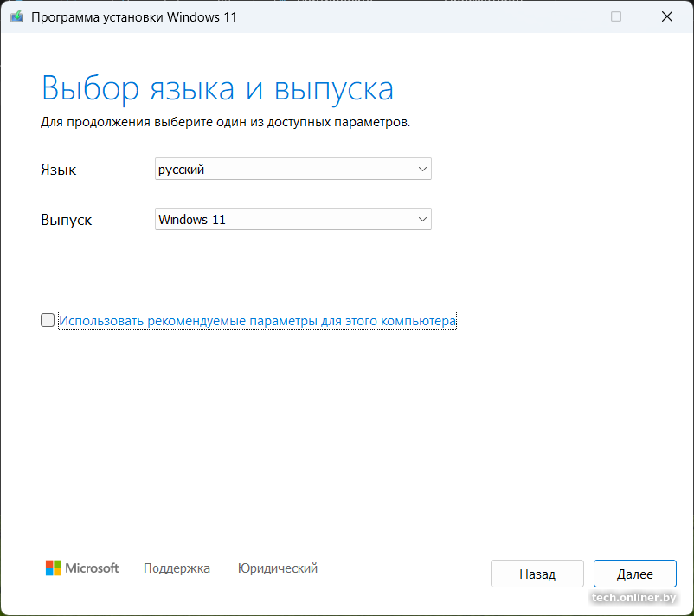Viewport: 694px width, 616px height.
Task: Click the 'Язык' label
Action: pos(59,170)
